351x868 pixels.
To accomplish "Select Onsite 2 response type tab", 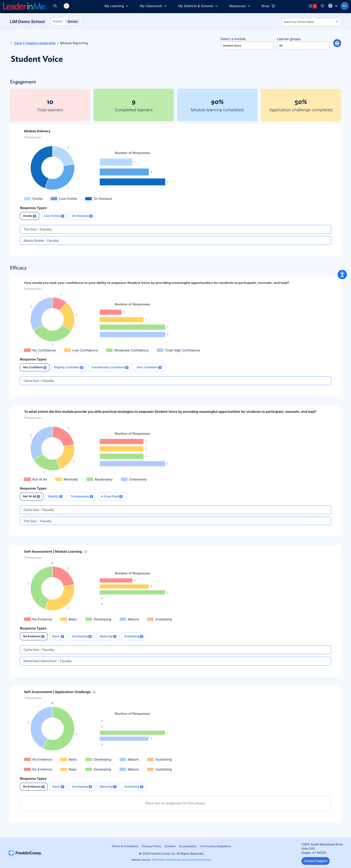I will click(x=29, y=216).
